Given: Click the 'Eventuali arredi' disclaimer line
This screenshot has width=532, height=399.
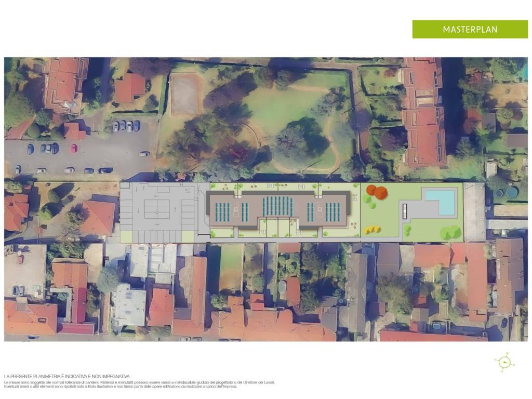Looking at the screenshot, I should tap(121, 387).
